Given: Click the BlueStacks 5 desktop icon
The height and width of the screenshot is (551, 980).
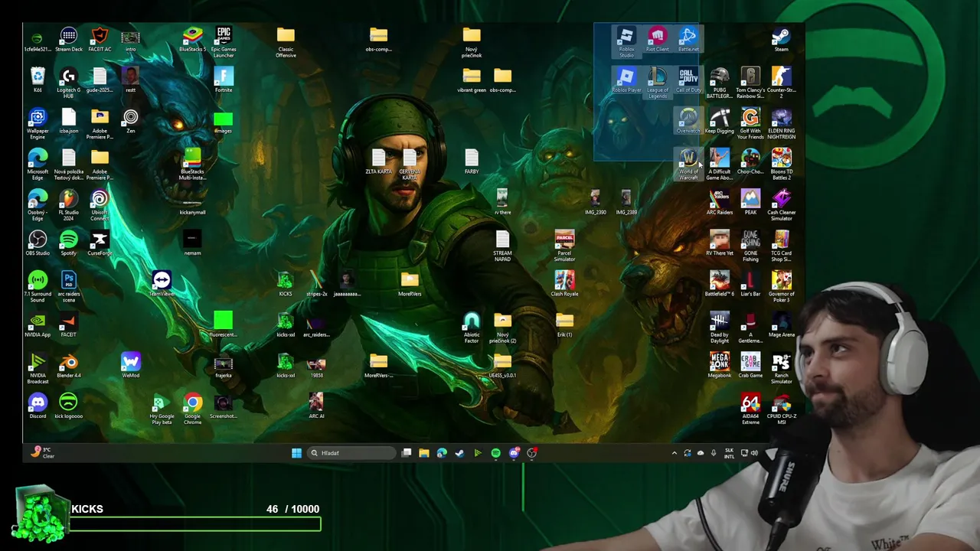Looking at the screenshot, I should pyautogui.click(x=192, y=40).
